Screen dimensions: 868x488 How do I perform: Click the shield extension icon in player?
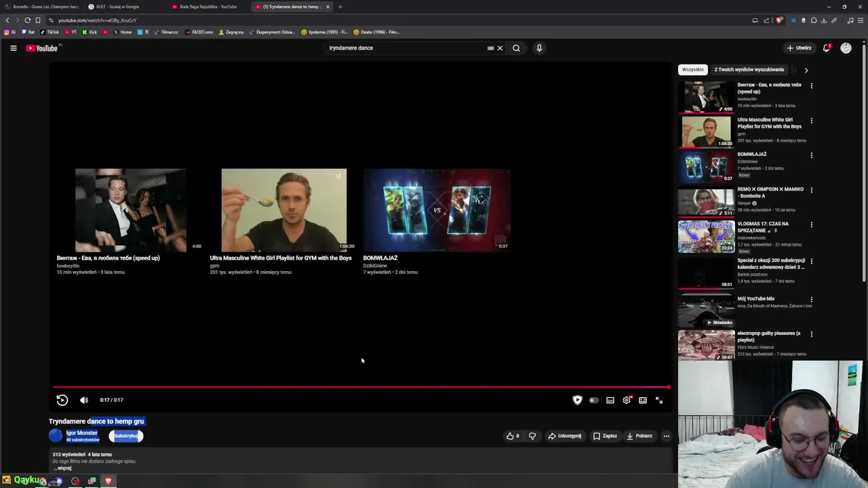point(577,400)
